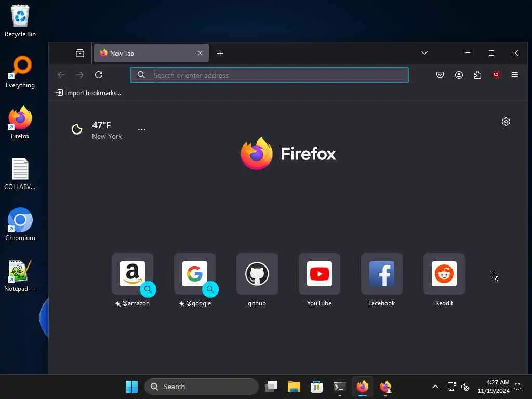The image size is (532, 399).
Task: Select Notepad++ desktop shortcut
Action: coord(20,275)
